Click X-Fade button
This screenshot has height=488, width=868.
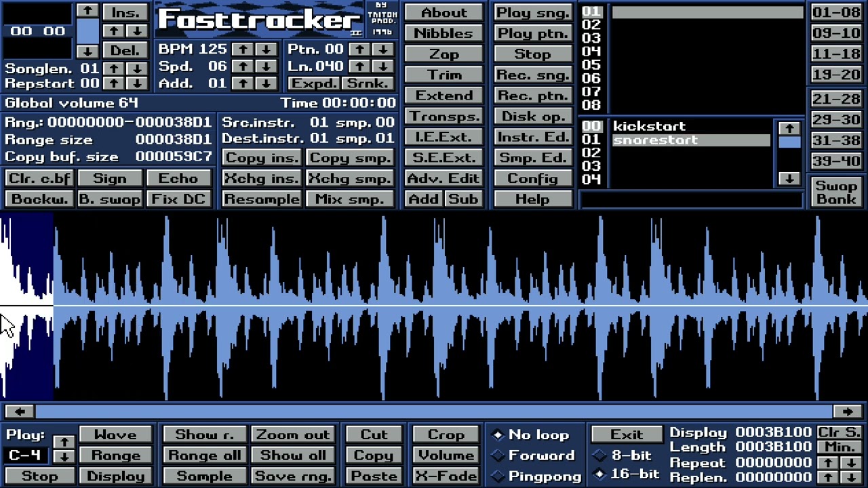pyautogui.click(x=446, y=476)
